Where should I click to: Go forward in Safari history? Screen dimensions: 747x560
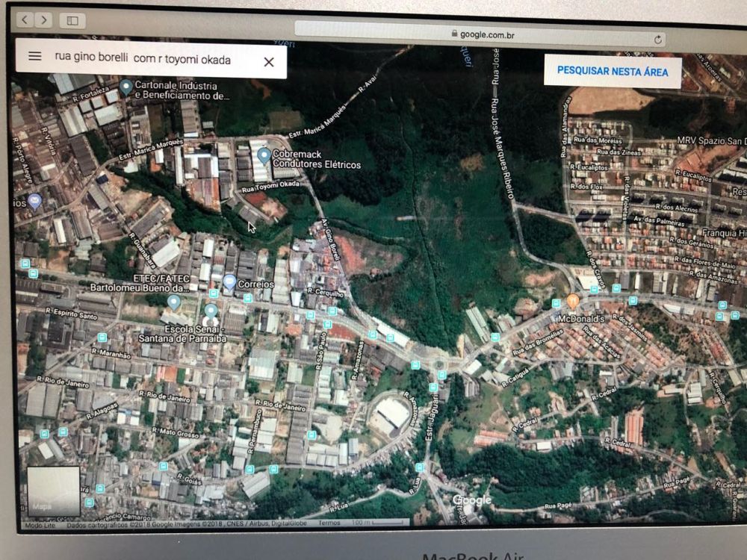[43, 20]
